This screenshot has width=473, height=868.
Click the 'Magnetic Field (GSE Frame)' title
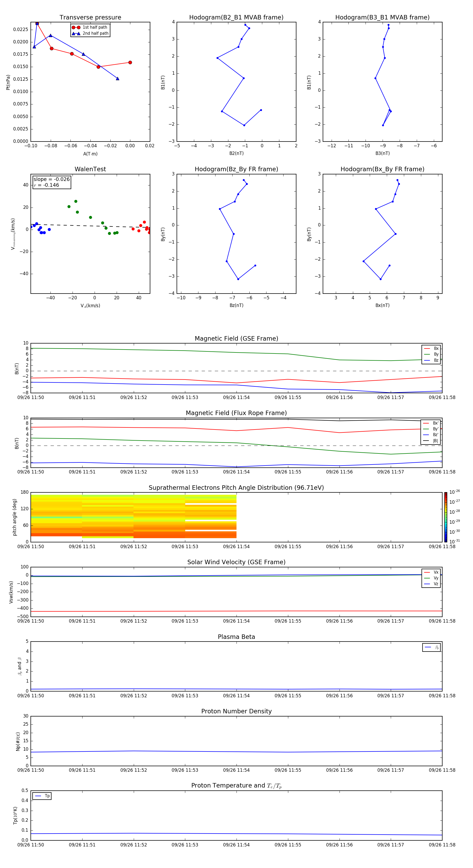click(x=236, y=339)
